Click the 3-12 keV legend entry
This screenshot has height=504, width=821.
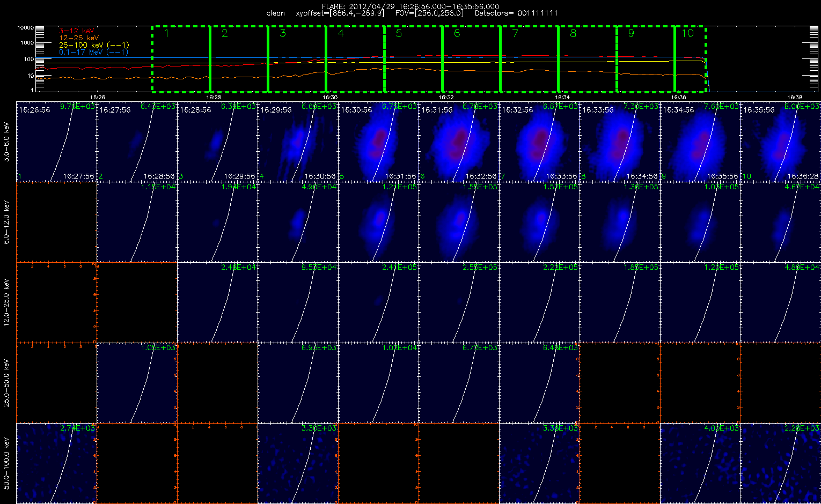(76, 32)
